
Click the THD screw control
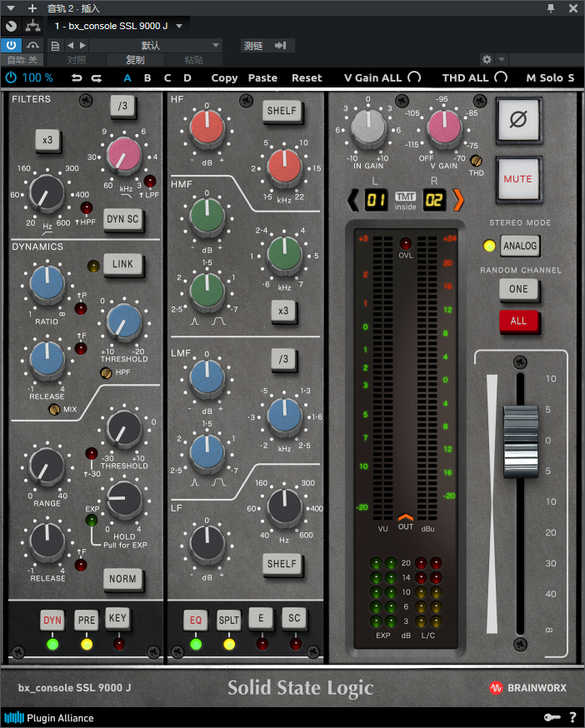476,161
